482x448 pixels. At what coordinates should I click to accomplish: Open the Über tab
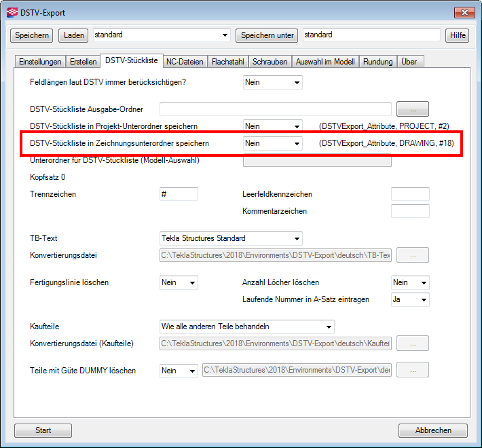(x=409, y=62)
